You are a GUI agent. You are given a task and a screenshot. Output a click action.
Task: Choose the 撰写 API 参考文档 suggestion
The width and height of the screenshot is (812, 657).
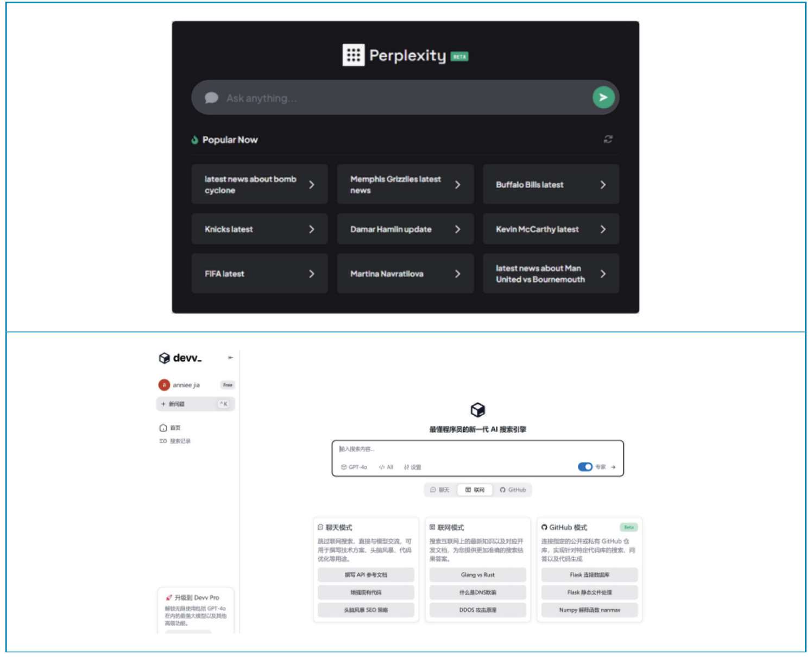pyautogui.click(x=366, y=575)
